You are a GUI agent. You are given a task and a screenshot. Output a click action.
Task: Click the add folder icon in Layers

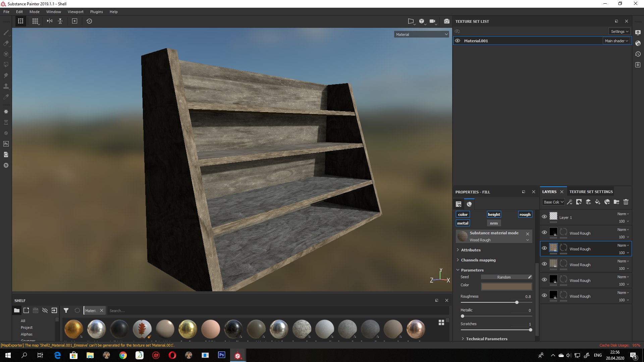point(616,202)
